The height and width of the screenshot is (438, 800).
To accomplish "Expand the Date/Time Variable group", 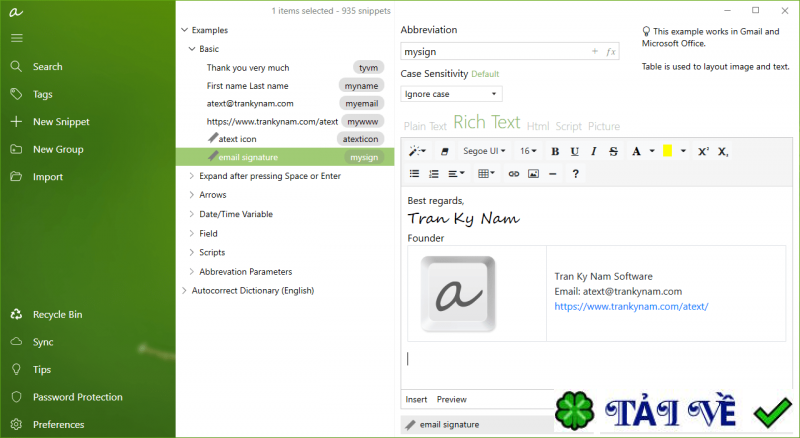I will (192, 214).
